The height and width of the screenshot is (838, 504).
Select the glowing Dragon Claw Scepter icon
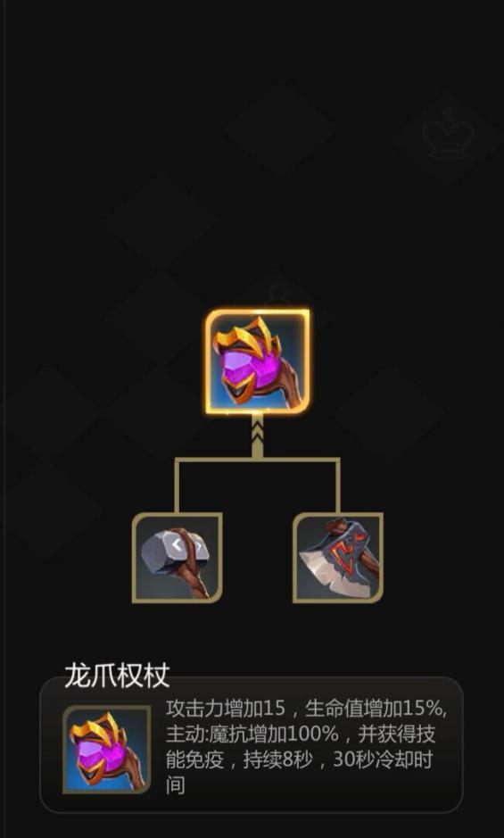pos(258,361)
